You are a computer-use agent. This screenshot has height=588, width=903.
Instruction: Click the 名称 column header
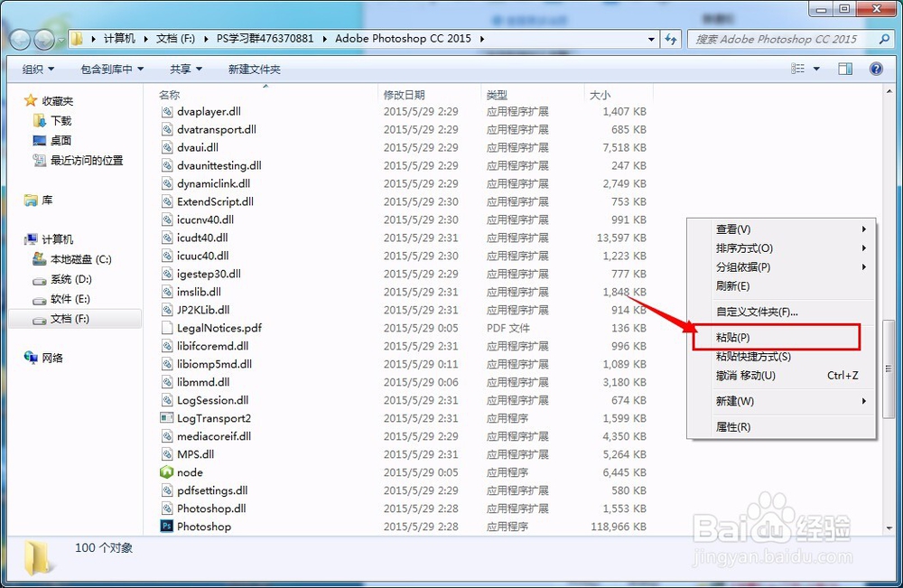click(x=266, y=95)
